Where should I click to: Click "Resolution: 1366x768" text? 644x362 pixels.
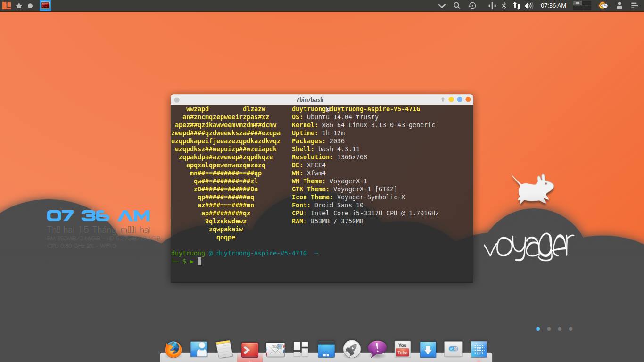pos(330,157)
